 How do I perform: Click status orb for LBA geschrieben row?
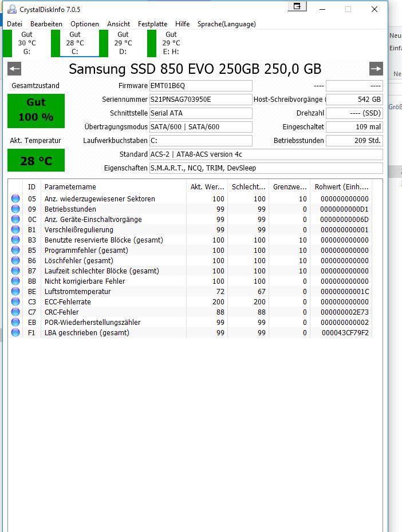click(15, 332)
